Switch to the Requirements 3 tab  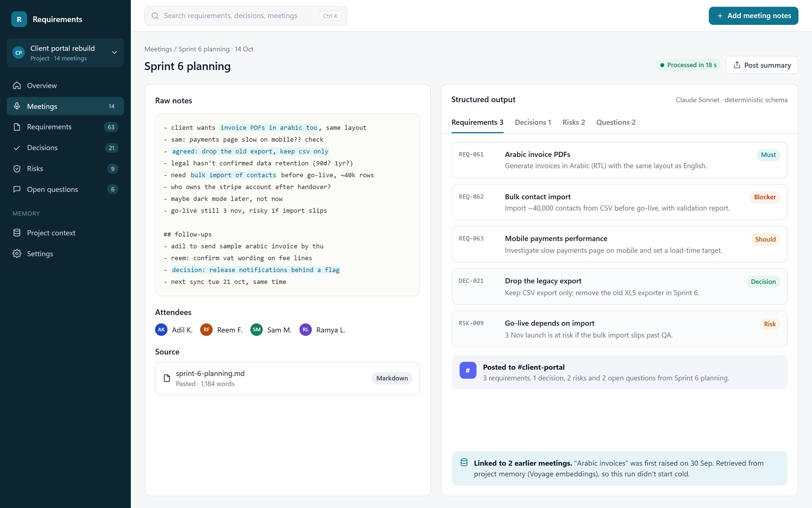(x=477, y=122)
